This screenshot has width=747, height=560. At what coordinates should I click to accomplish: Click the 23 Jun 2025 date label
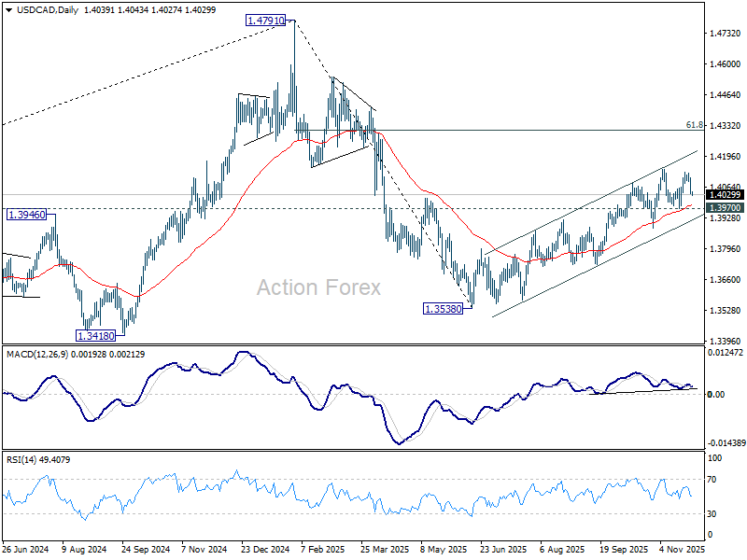point(503,549)
